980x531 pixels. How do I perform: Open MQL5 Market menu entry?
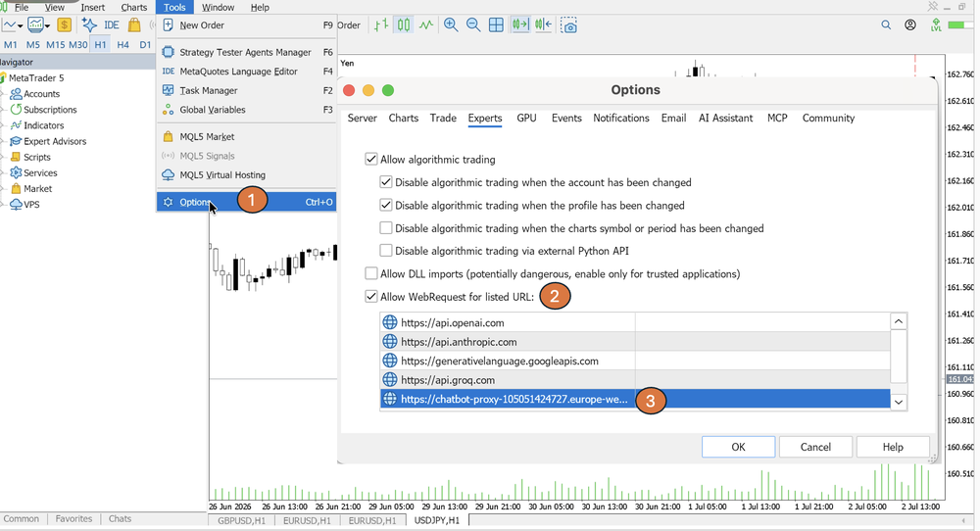[x=246, y=137]
